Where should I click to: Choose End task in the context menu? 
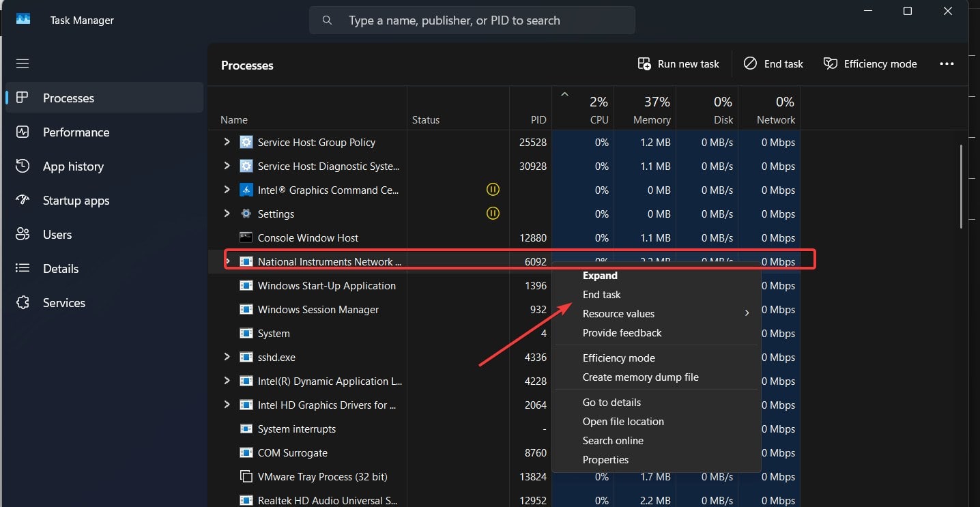(x=601, y=295)
